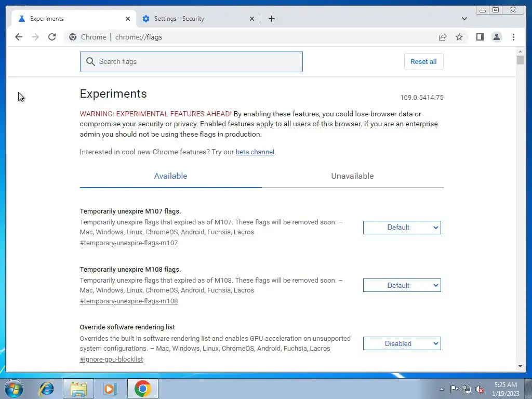The image size is (532, 399).
Task: Click the Reset all button
Action: (423, 61)
